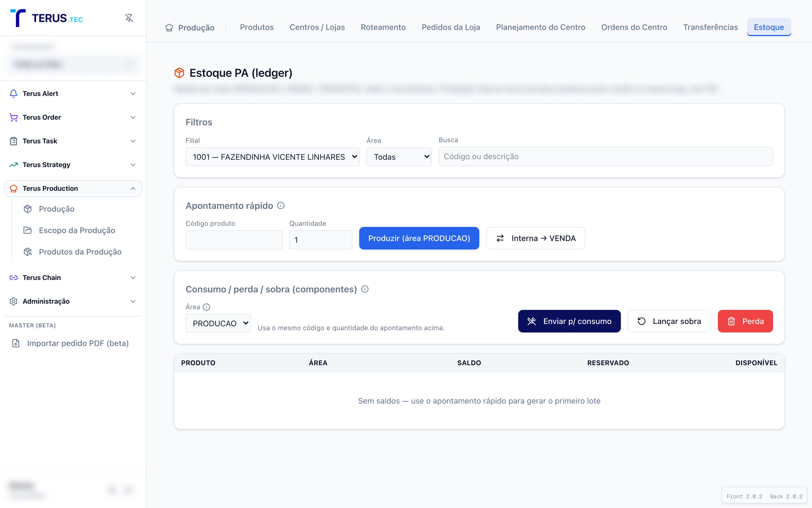Open the Área filter dropdown showing Todas

point(399,157)
